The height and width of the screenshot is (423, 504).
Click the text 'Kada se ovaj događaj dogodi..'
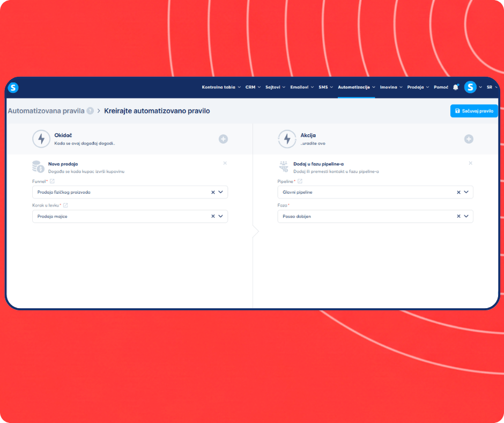tap(85, 143)
